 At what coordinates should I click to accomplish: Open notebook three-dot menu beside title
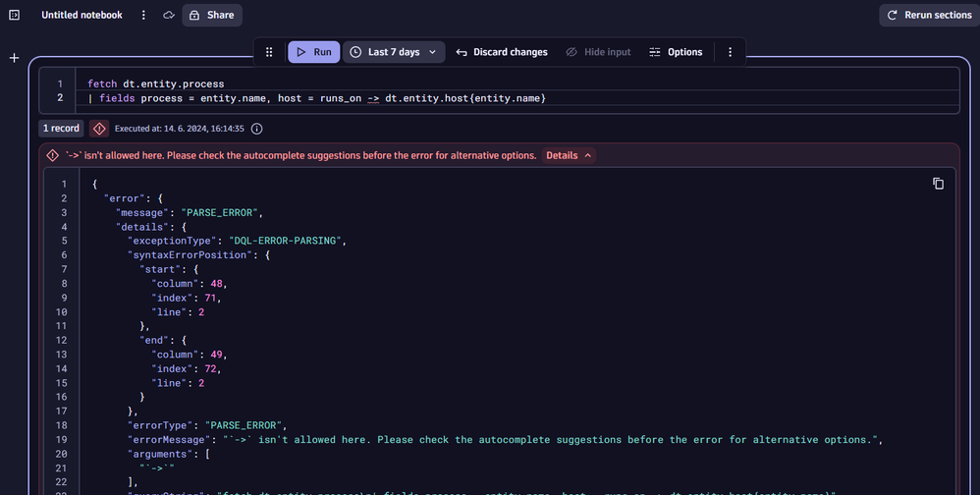(143, 15)
